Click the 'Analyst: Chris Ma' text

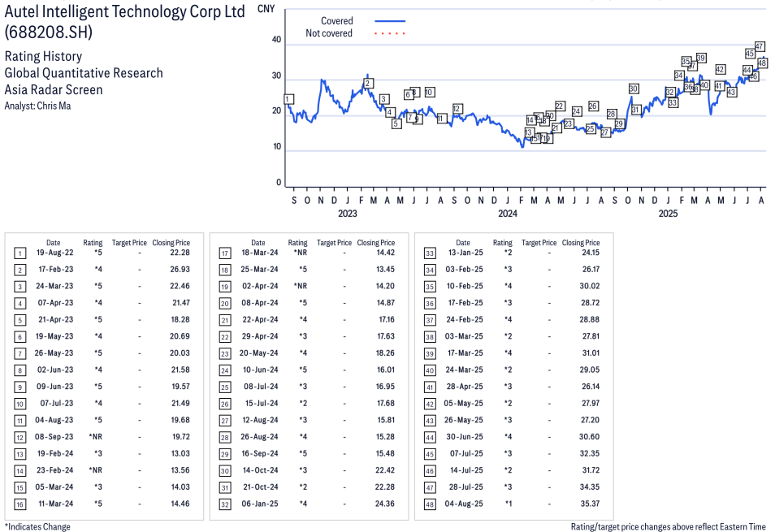click(37, 106)
